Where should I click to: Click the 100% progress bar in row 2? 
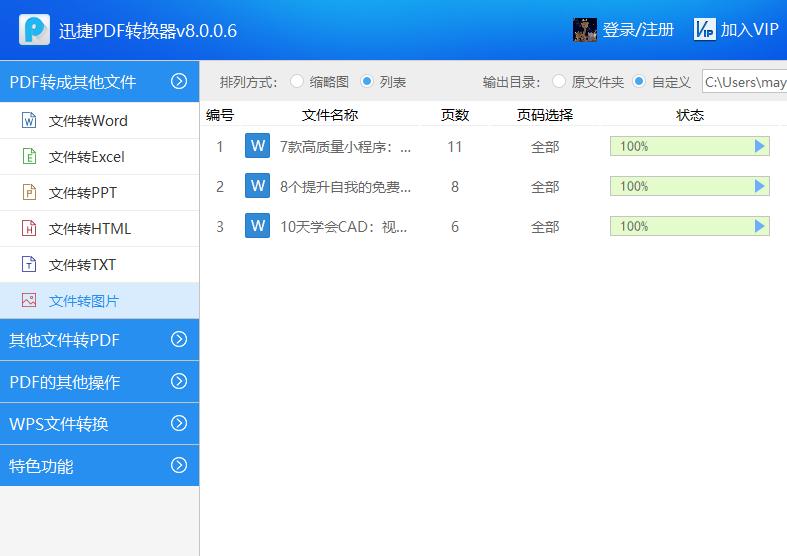pos(690,186)
